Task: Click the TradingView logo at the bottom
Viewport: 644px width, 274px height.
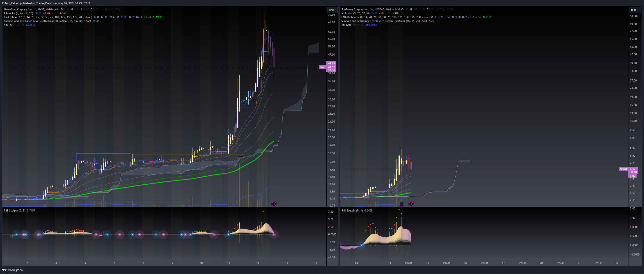Action: point(13,270)
